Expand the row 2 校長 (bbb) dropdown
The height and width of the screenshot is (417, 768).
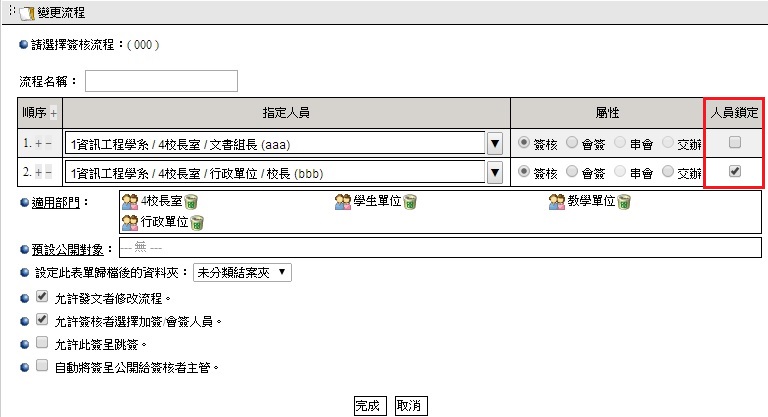(494, 173)
